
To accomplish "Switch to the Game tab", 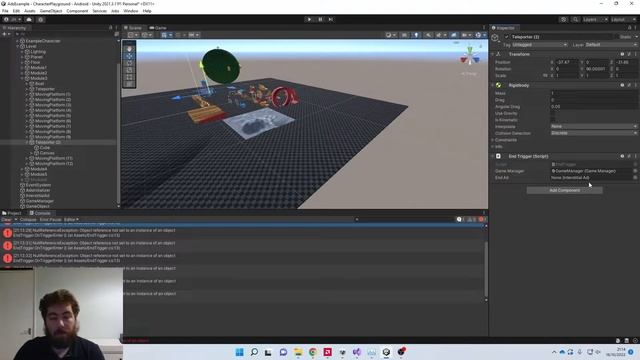I will 158,28.
